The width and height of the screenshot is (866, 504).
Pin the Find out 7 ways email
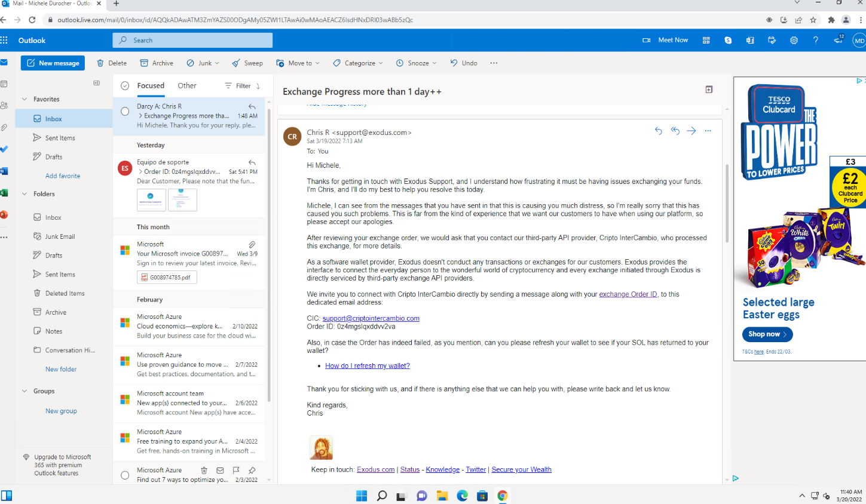tap(252, 471)
